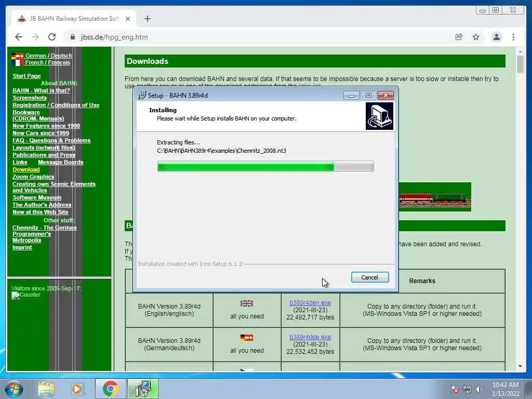Reload the jbss.de page
Image resolution: width=532 pixels, height=399 pixels.
tap(52, 37)
